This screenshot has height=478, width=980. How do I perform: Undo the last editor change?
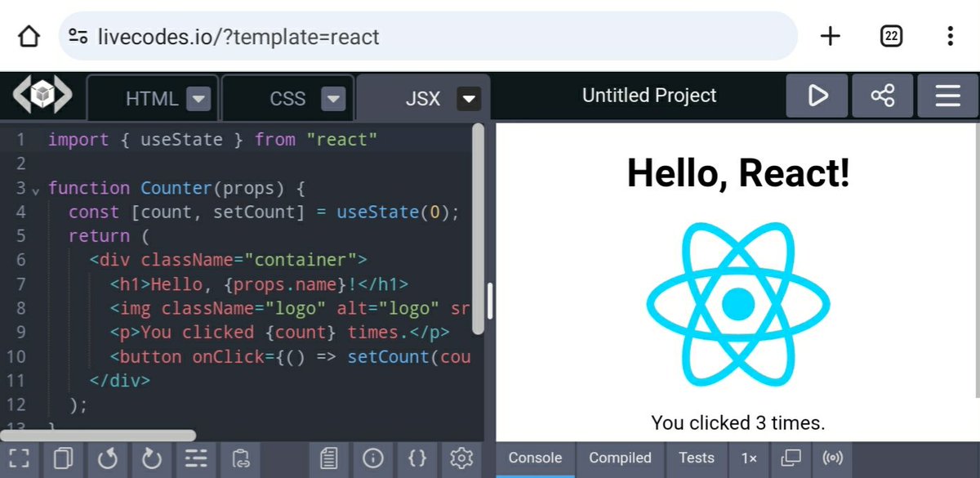tap(108, 458)
